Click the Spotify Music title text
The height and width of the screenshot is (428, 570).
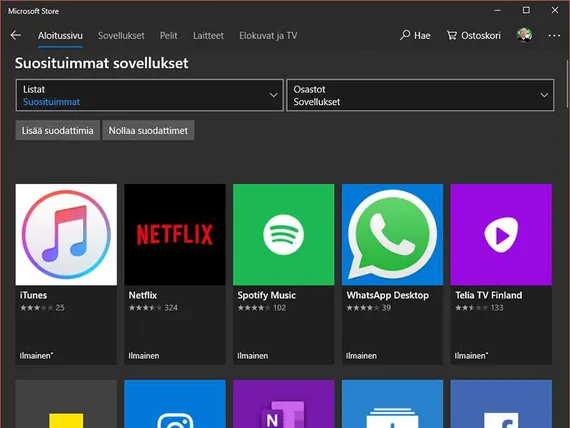click(x=266, y=295)
